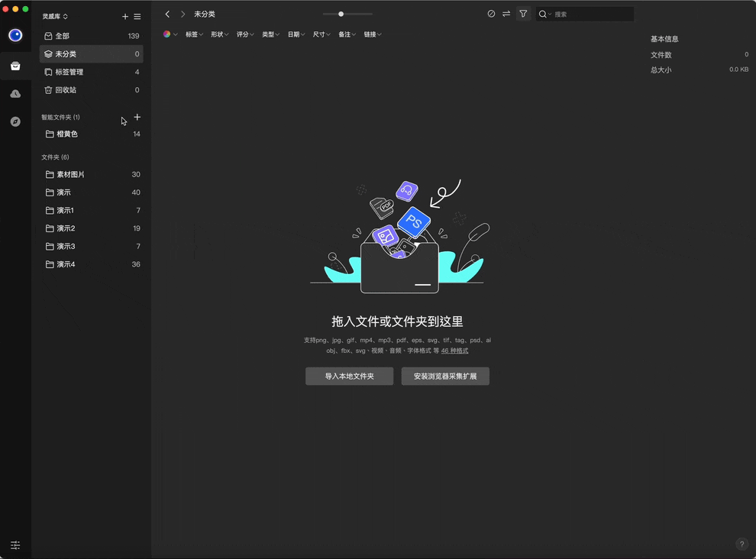
Task: Click the 回收站 trash icon
Action: [48, 89]
